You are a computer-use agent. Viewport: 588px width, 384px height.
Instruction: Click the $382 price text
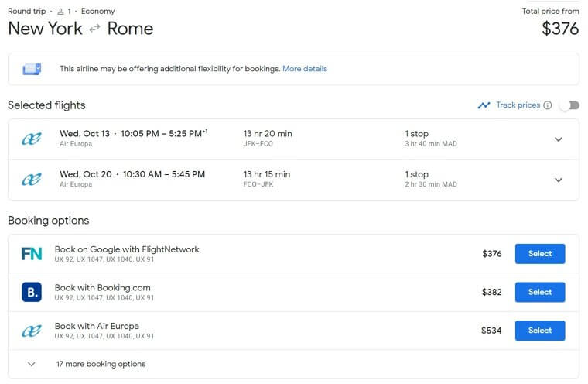tap(491, 292)
